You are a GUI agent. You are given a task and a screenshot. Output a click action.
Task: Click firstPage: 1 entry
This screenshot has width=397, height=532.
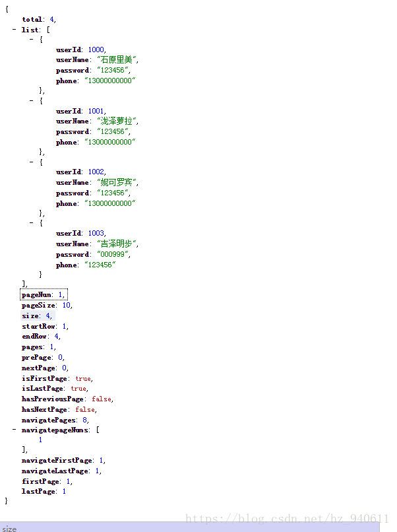(47, 481)
